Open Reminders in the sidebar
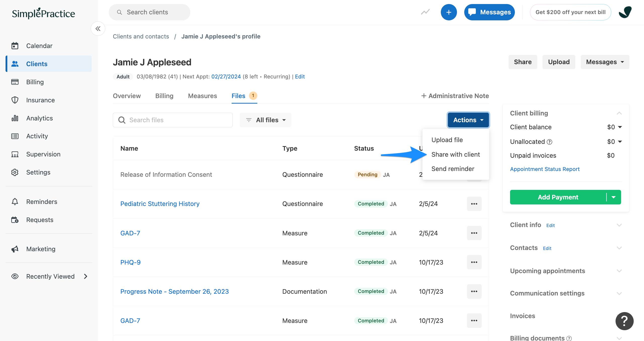 (42, 201)
